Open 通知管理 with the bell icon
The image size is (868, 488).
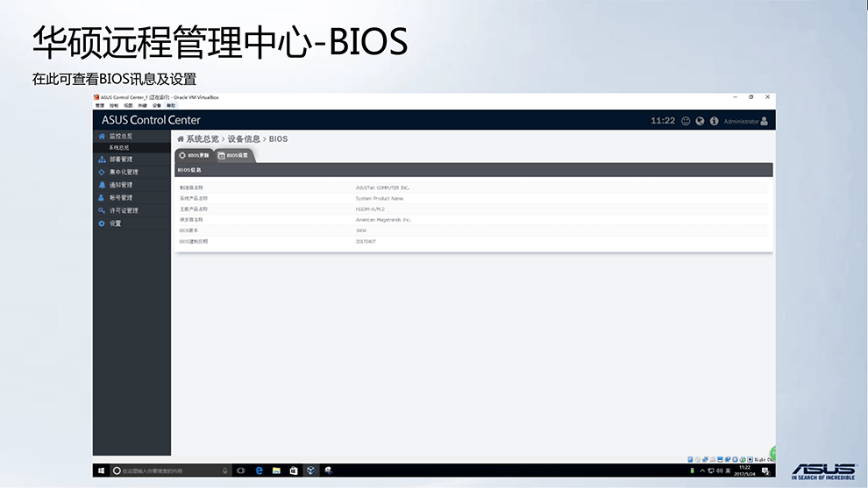(x=120, y=185)
